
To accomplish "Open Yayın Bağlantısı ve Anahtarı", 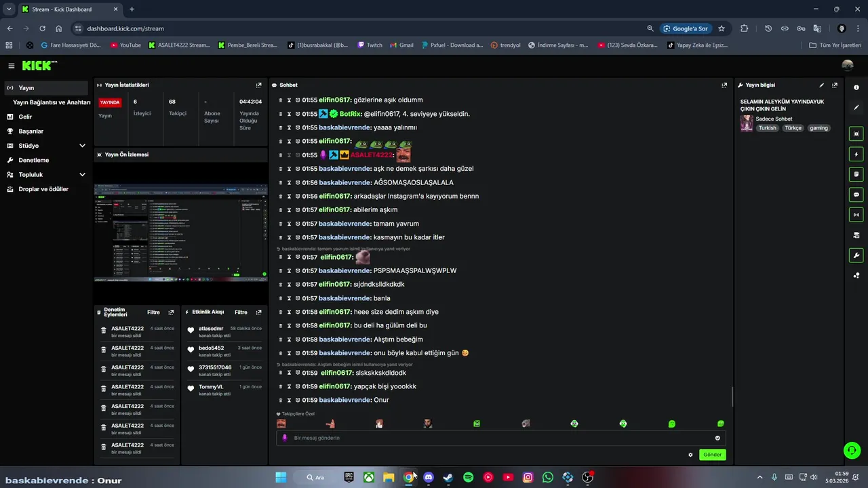I will [52, 102].
